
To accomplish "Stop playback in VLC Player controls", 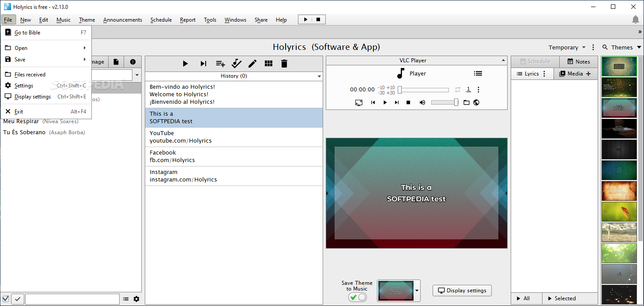I will [x=408, y=102].
